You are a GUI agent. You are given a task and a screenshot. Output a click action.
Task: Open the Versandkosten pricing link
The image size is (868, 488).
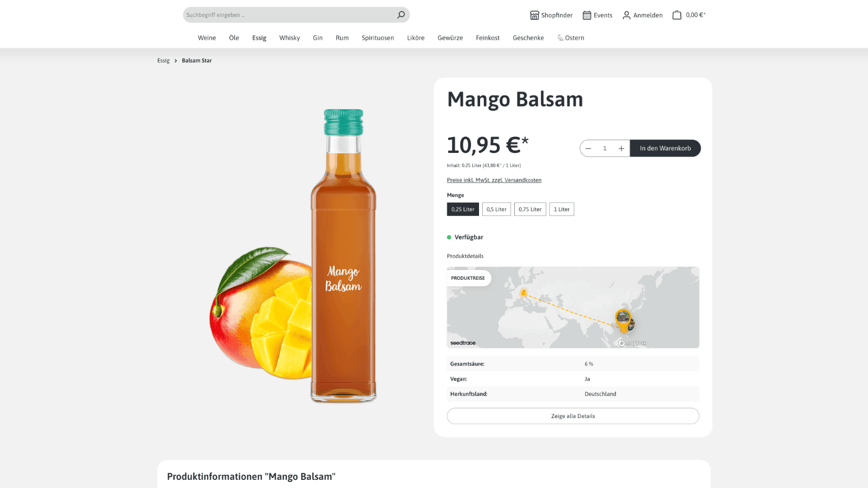coord(494,179)
